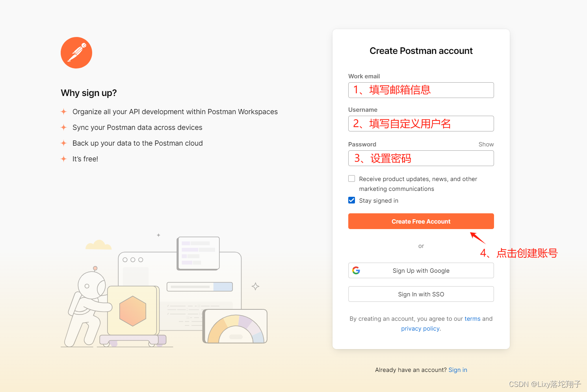The image size is (587, 392).
Task: Click 'Sync your Postman data across devices'
Action: 137,128
